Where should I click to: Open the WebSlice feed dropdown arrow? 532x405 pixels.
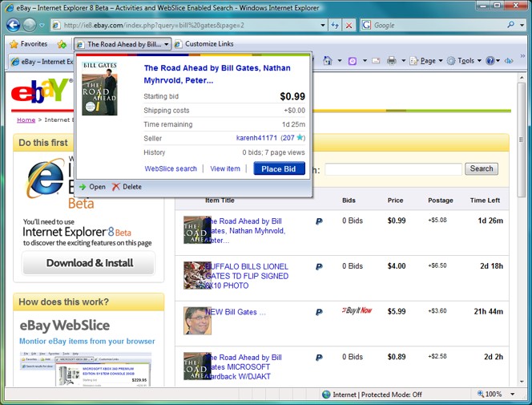[365, 61]
